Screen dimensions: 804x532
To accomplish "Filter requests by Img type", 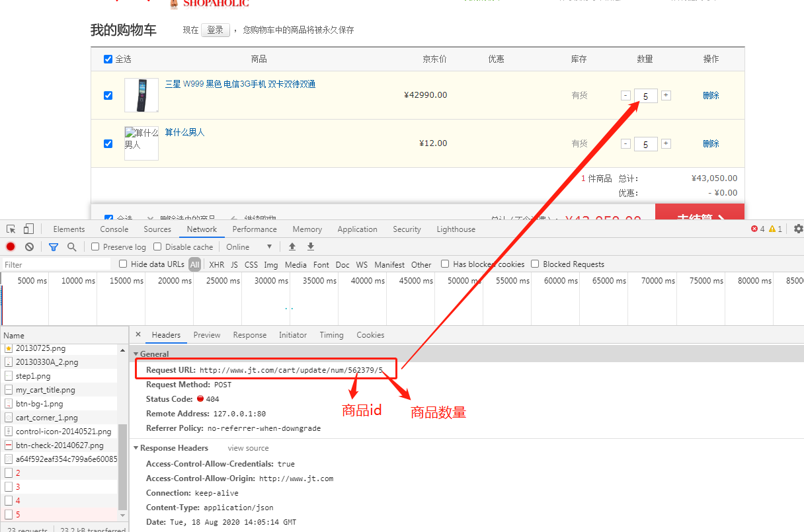I will 271,264.
